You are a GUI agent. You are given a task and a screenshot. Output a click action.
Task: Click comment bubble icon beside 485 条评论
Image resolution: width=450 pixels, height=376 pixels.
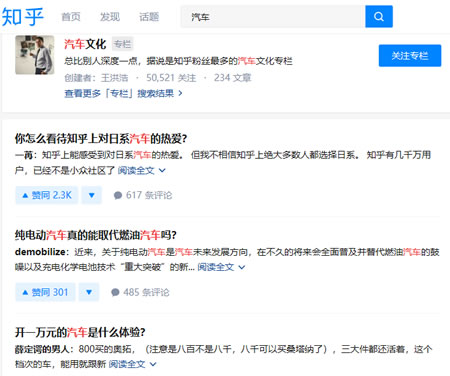click(115, 293)
